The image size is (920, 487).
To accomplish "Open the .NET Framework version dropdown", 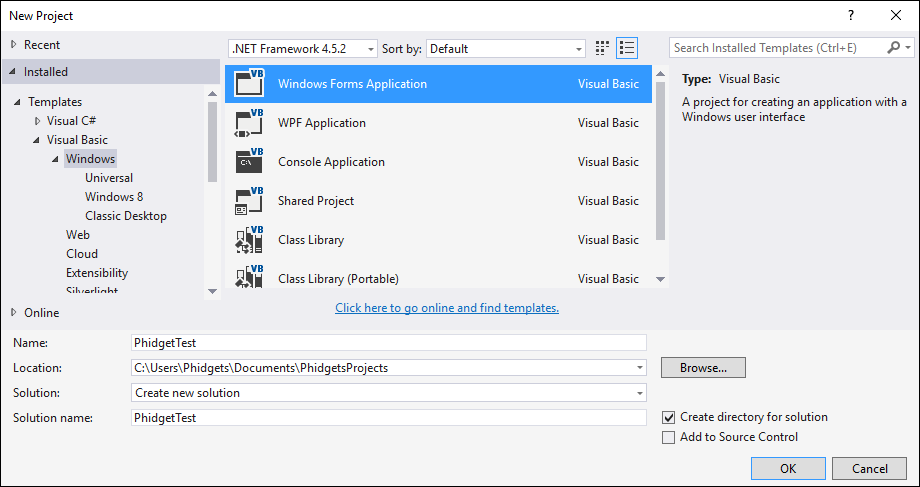I will pos(303,49).
